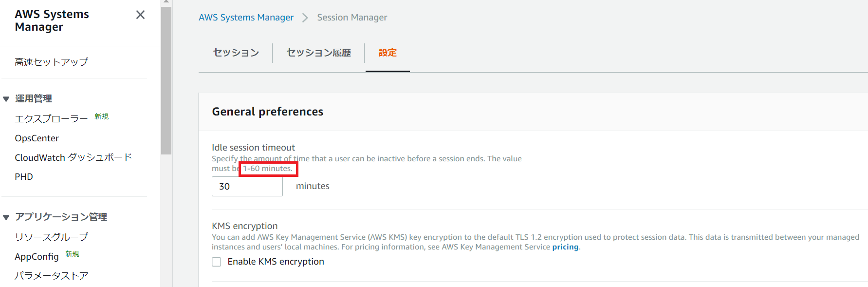Close the AWS Systems Manager sidebar

(x=140, y=15)
